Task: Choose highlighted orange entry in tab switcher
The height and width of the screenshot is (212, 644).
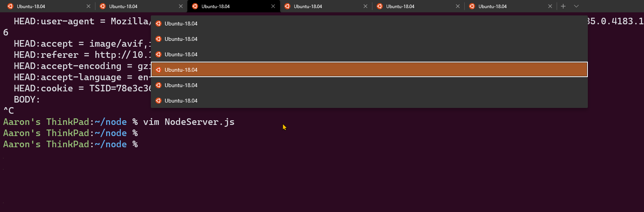Action: coord(369,70)
